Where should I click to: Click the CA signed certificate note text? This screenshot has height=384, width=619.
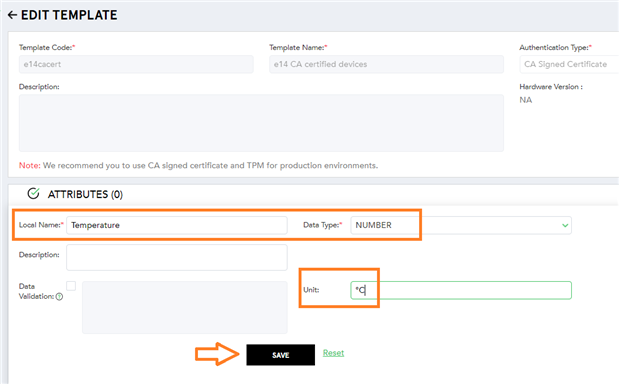pyautogui.click(x=199, y=165)
